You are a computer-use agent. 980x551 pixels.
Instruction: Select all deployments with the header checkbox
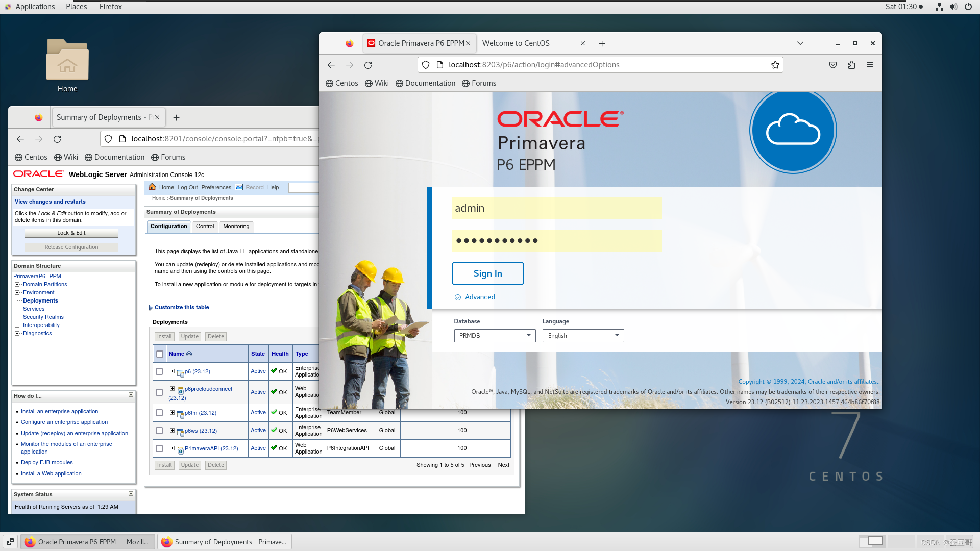click(160, 354)
